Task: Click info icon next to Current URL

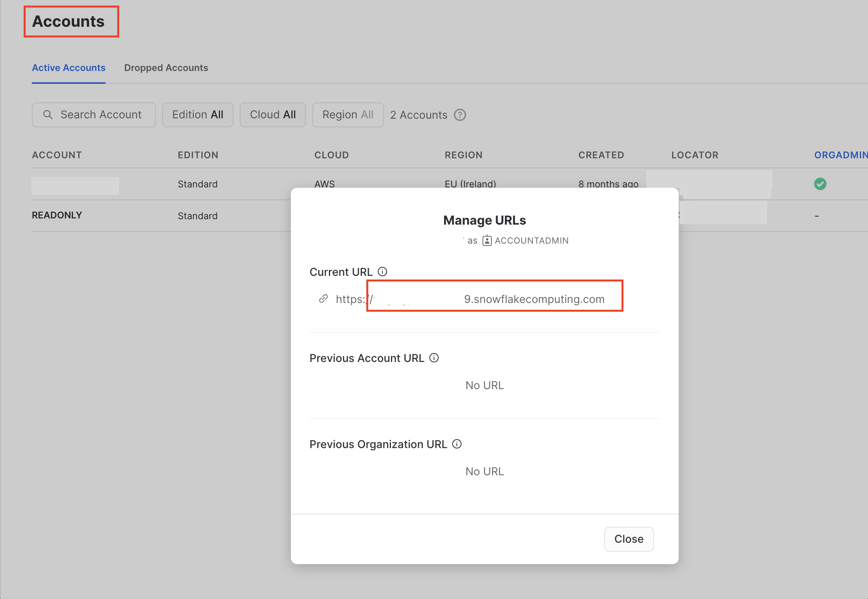Action: coord(382,272)
